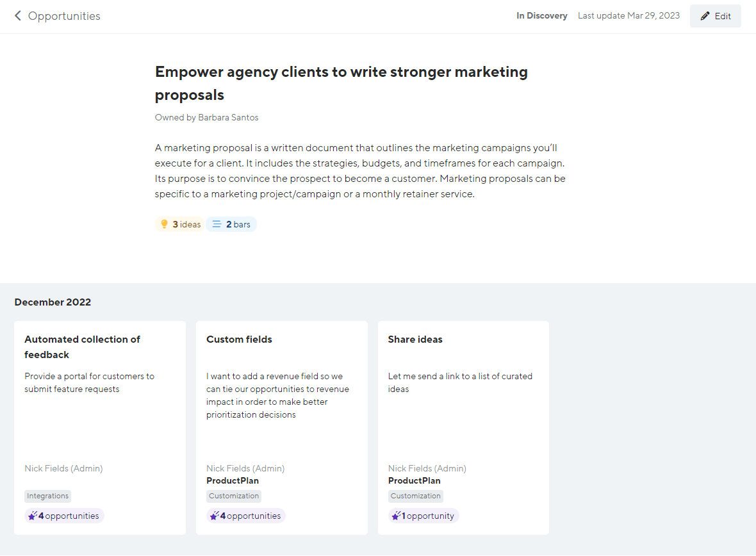The image size is (756, 556).
Task: Click the bars icon in the "2 bars" pill
Action: point(216,224)
